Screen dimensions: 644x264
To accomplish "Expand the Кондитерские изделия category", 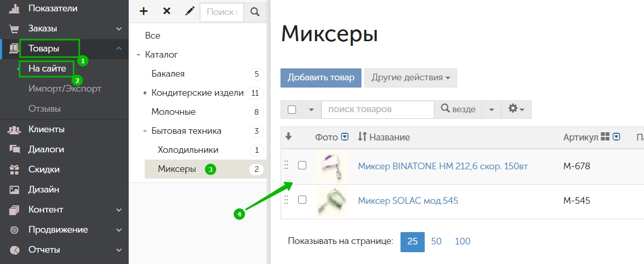I will coord(145,93).
